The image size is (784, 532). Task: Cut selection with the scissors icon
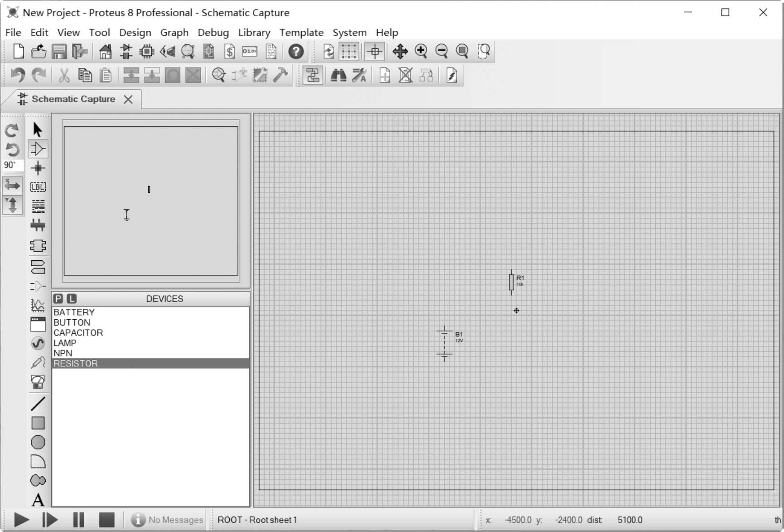(x=64, y=75)
